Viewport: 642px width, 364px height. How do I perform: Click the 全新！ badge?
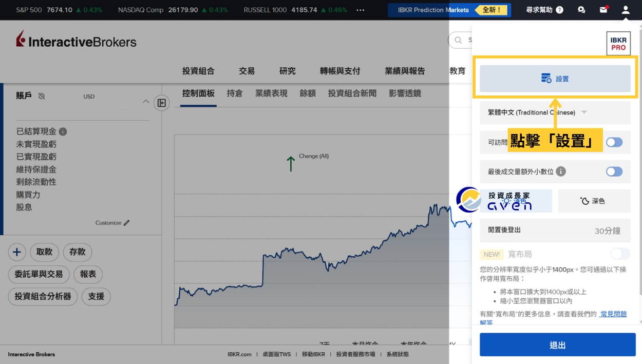(x=492, y=10)
